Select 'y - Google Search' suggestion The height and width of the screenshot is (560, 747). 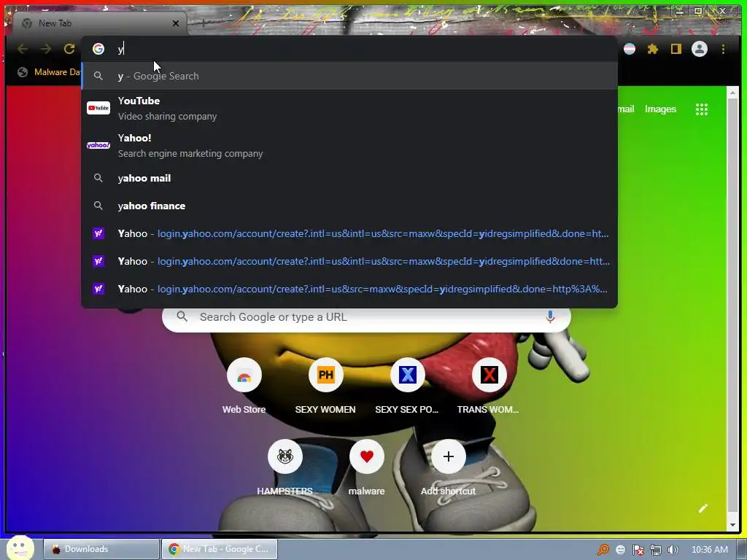[349, 76]
